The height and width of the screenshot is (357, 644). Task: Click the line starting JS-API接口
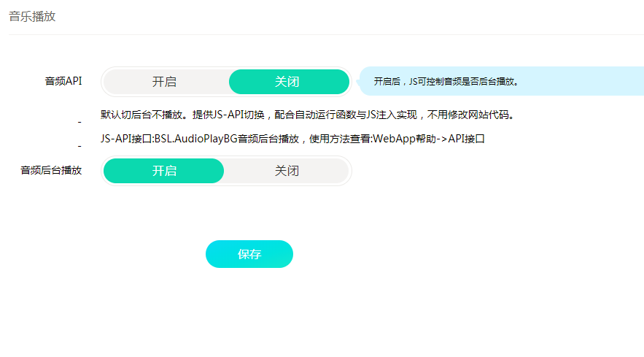[292, 139]
